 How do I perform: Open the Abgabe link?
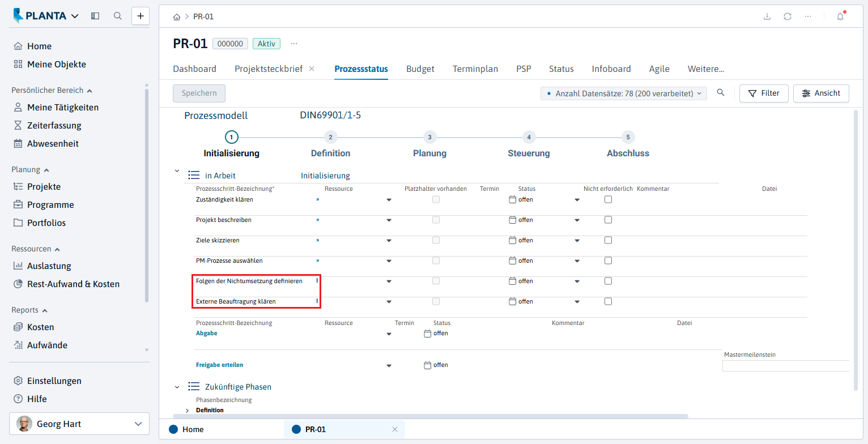pos(206,333)
